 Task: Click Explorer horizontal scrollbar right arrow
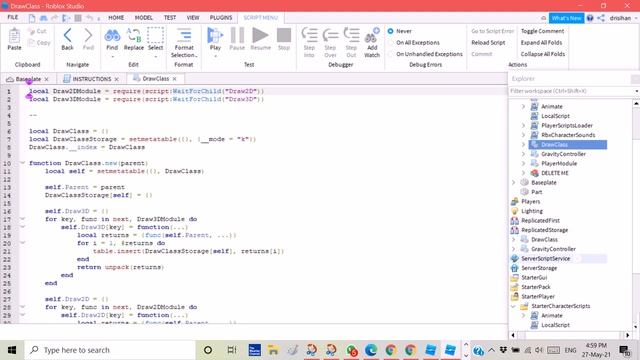pyautogui.click(x=628, y=335)
